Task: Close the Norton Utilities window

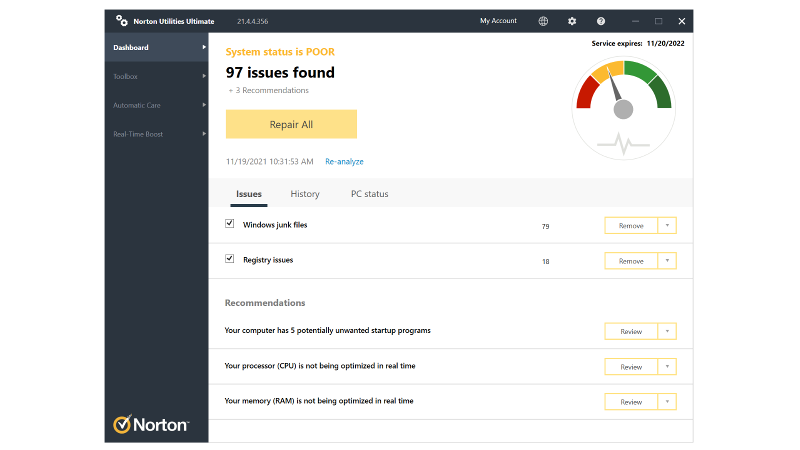Action: (x=682, y=21)
